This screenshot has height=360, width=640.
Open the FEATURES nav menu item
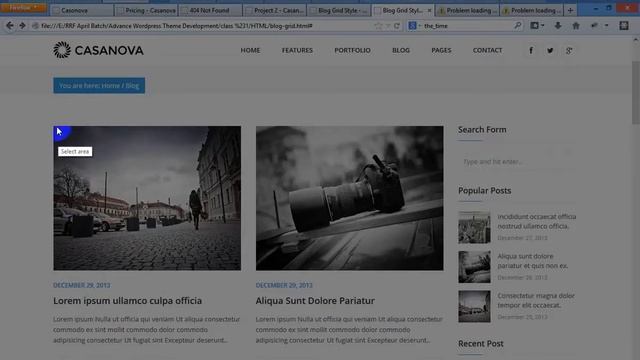tap(297, 50)
